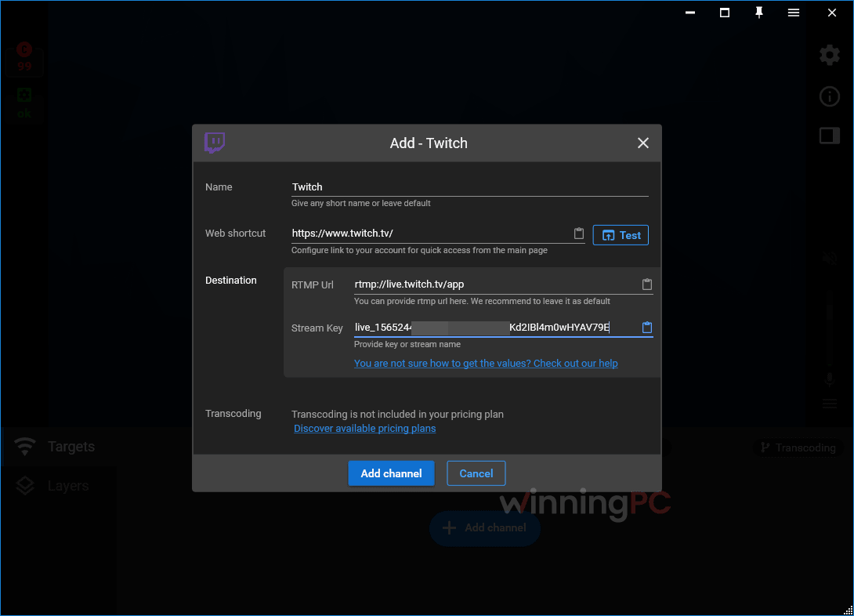Image resolution: width=854 pixels, height=616 pixels.
Task: Click the red 99 status indicator
Action: [24, 58]
